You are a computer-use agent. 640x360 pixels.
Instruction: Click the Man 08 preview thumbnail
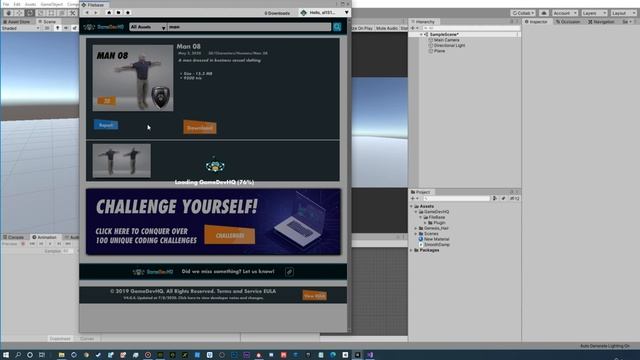(133, 78)
